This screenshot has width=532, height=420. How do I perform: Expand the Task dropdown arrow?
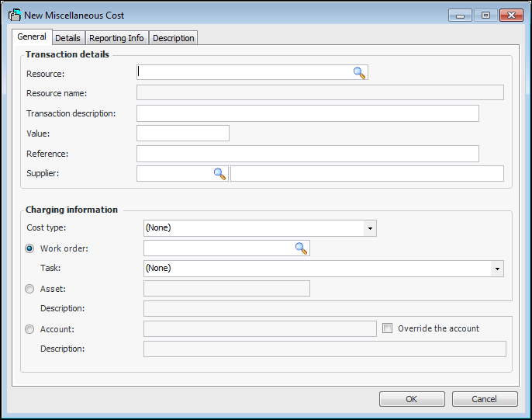coord(497,269)
